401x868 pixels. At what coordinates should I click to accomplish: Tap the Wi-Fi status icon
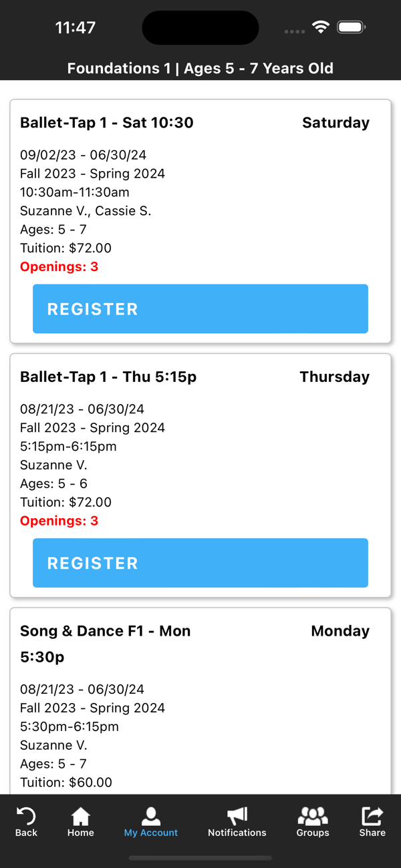(x=321, y=27)
